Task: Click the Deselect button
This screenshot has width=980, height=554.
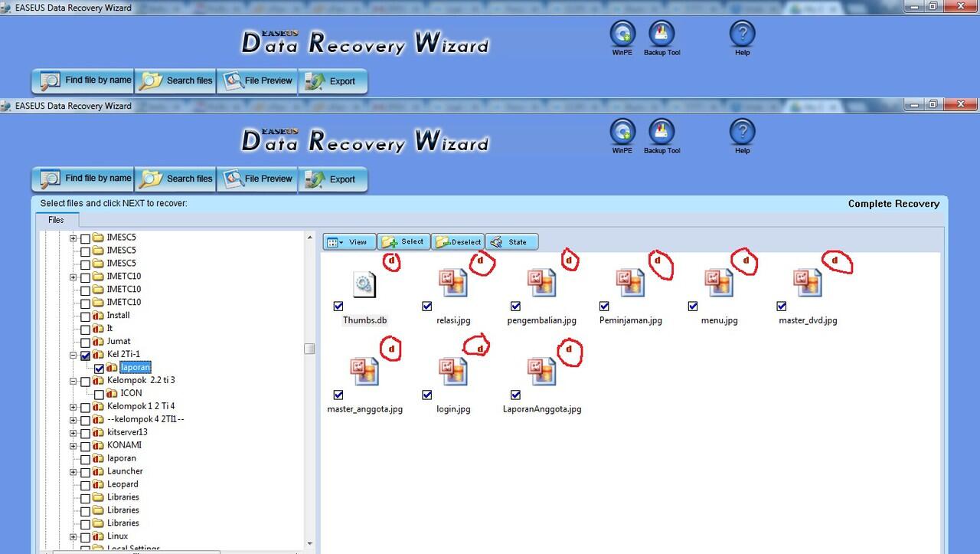Action: [458, 242]
